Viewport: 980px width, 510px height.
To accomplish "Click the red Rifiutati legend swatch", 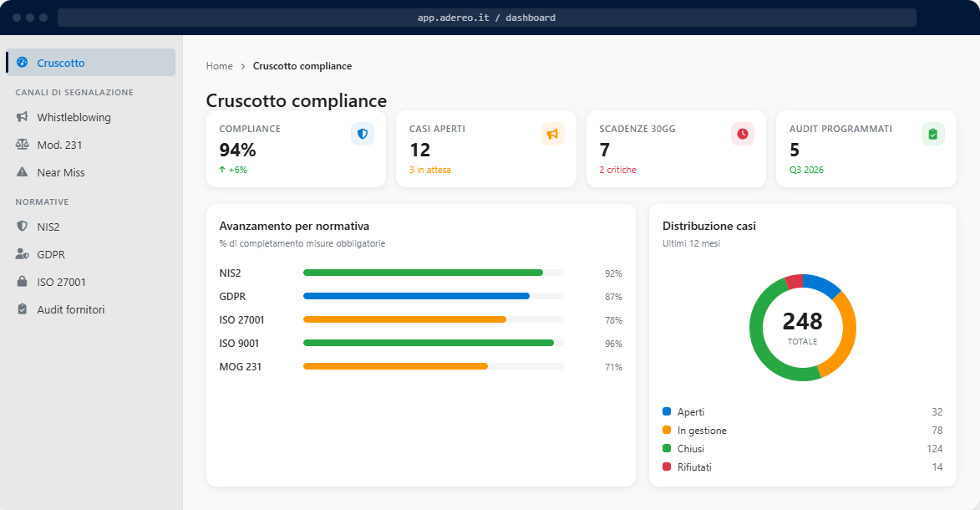I will (666, 467).
